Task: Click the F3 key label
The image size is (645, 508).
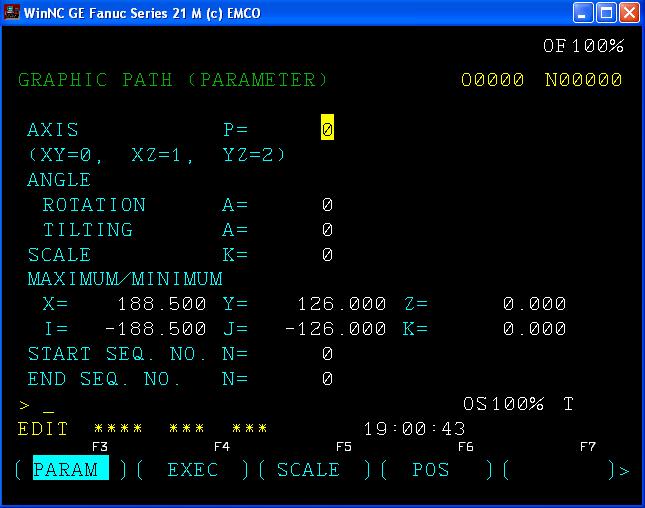Action: 100,447
